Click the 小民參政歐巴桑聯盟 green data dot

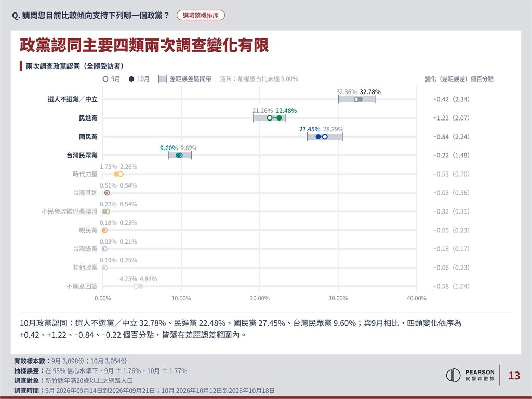106,211
